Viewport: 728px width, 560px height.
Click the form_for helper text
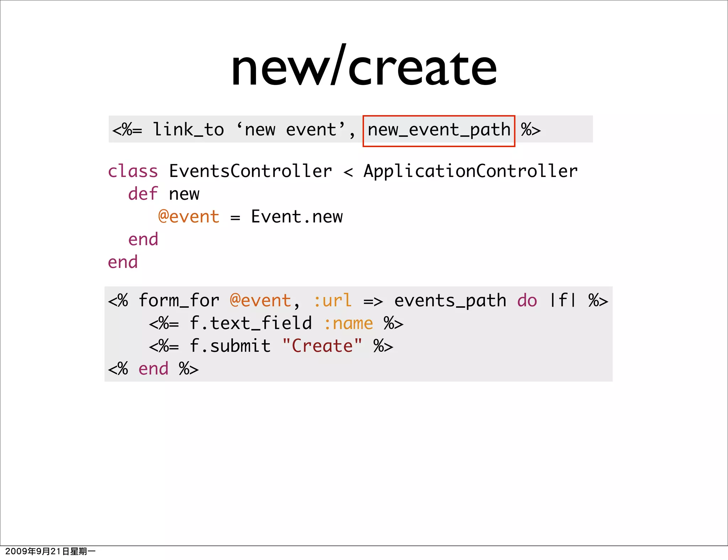click(179, 301)
